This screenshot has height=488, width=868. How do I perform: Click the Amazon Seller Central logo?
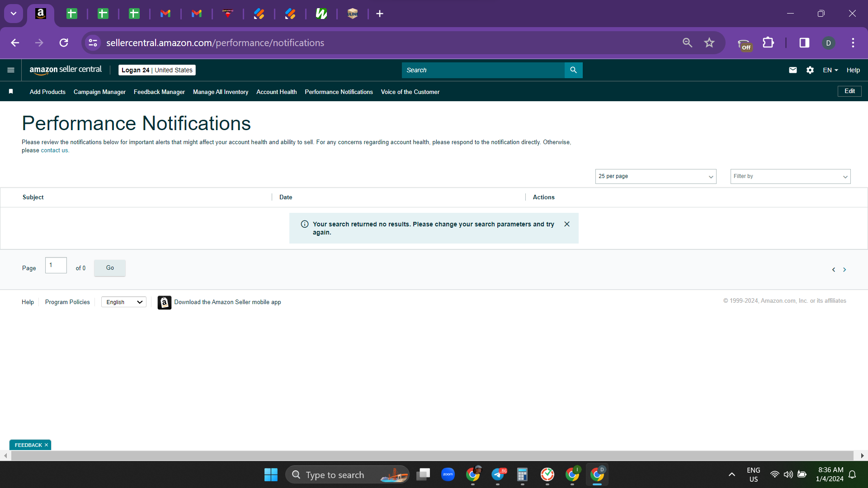pyautogui.click(x=66, y=70)
